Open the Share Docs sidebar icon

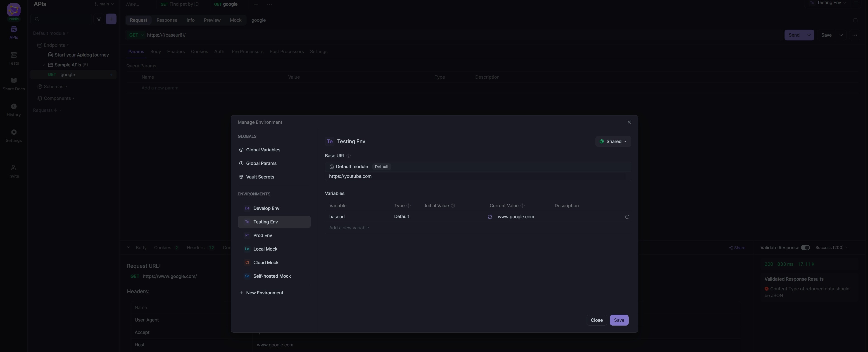[x=14, y=81]
